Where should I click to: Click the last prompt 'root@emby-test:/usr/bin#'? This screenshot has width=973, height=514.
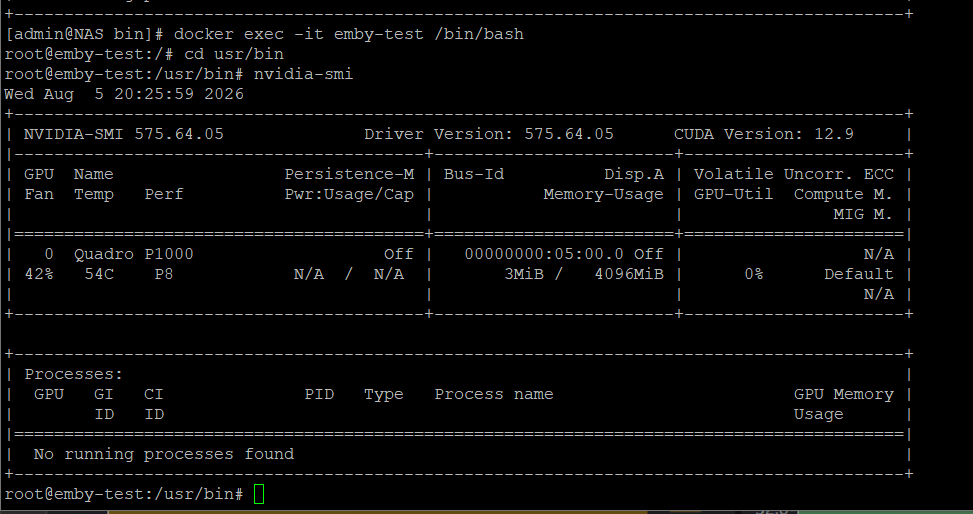tap(124, 494)
